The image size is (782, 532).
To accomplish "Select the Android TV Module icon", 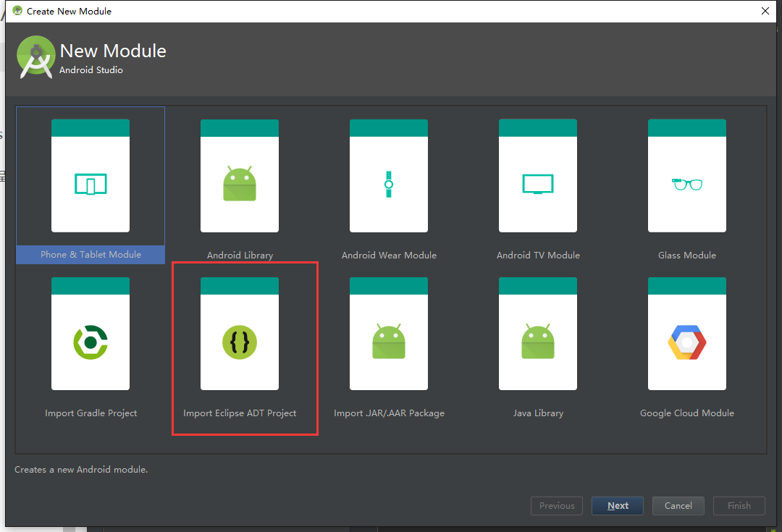I will coord(537,175).
